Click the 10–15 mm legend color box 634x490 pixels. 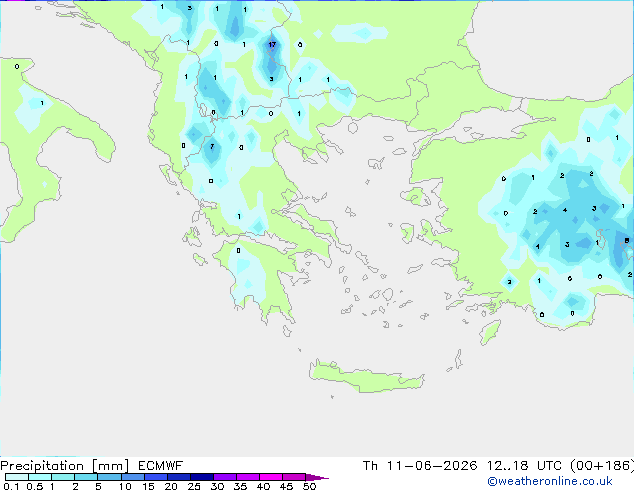[x=132, y=477]
